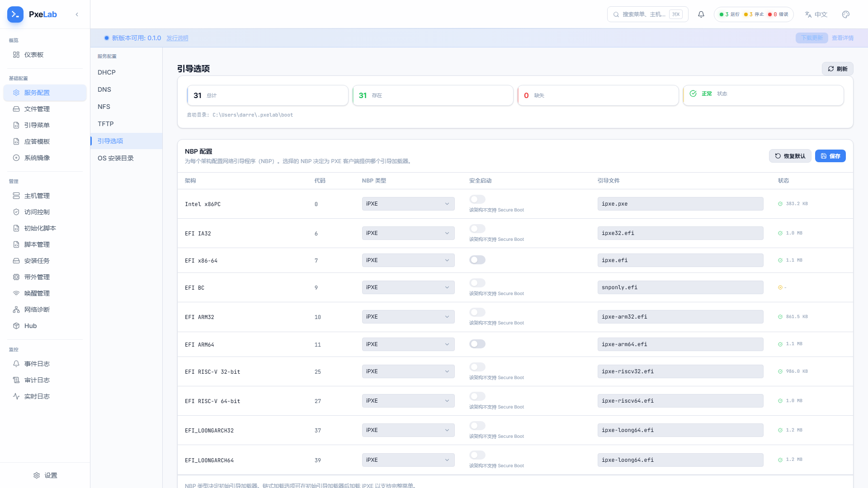Click the 查看详情 view details link
Viewport: 868px width, 488px height.
[x=843, y=38]
